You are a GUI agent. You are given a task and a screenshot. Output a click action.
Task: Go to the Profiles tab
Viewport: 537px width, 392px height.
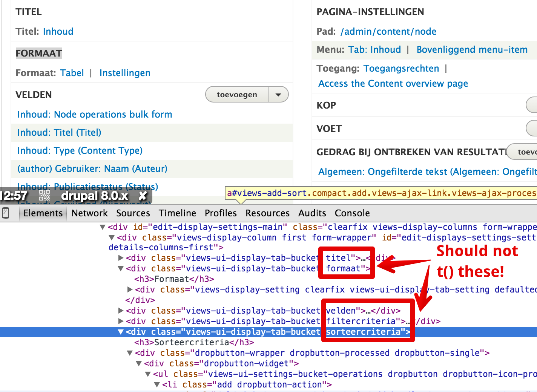pyautogui.click(x=221, y=213)
